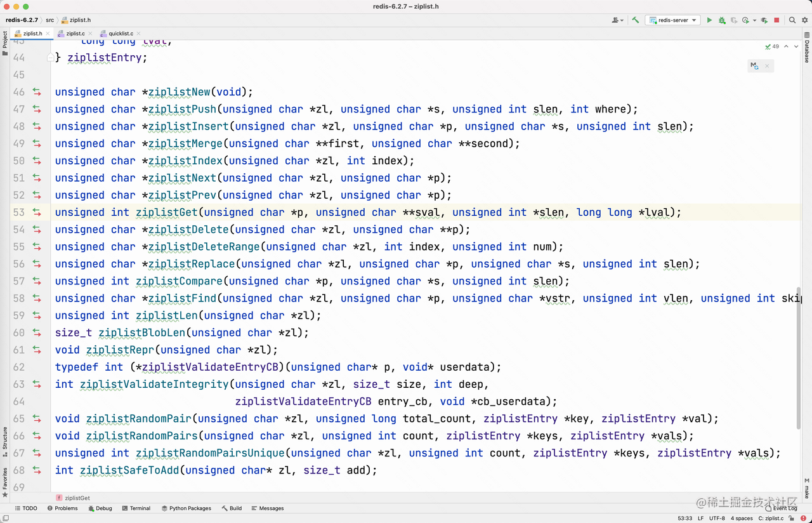Open Project tool window
The width and height of the screenshot is (812, 523).
(5, 43)
